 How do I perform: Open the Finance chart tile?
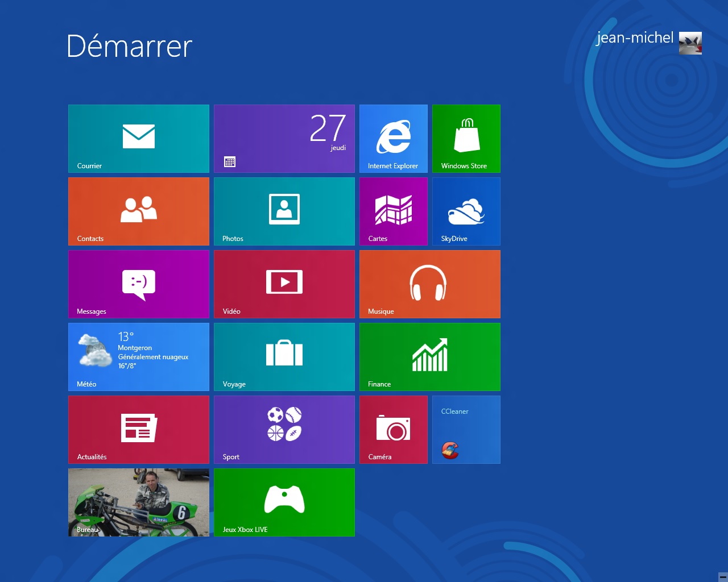click(430, 357)
